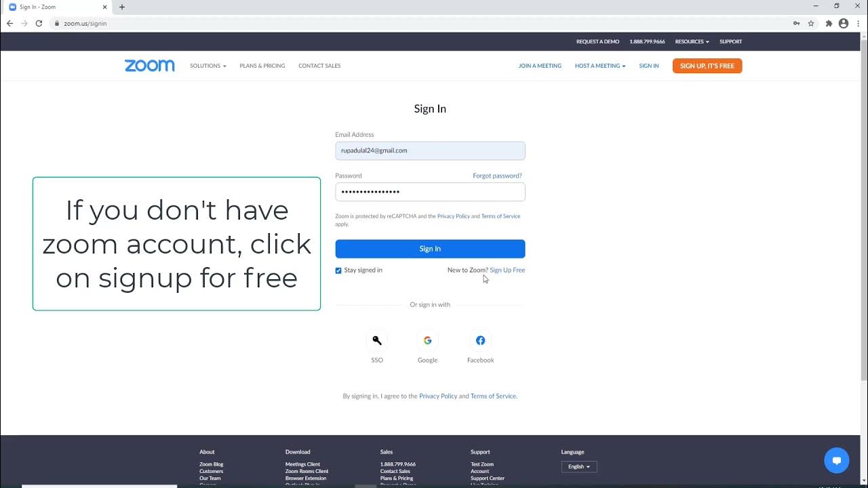Select Sign In in the top navigation
Screen dimensions: 868x488
(649, 66)
